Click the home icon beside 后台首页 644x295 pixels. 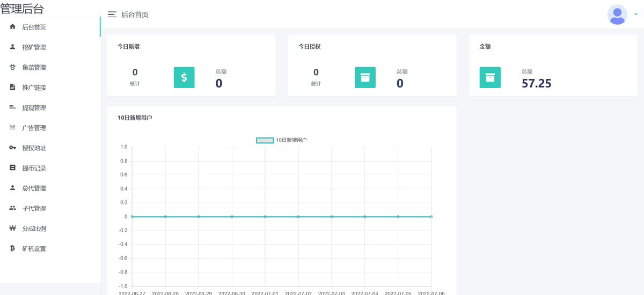tap(13, 27)
